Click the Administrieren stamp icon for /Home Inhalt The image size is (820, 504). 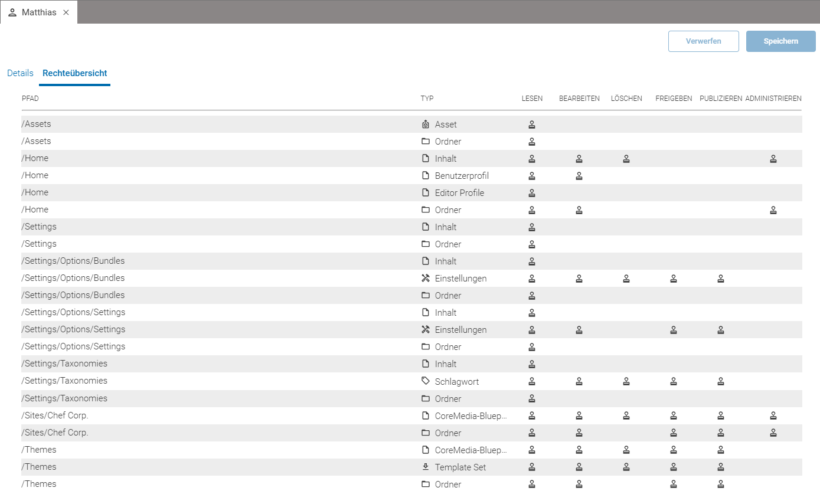tap(773, 159)
